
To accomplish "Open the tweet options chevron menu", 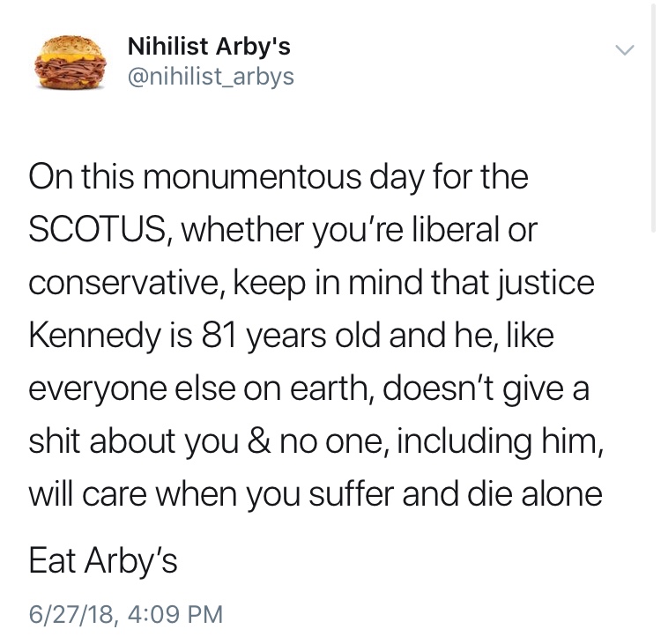I will [624, 49].
